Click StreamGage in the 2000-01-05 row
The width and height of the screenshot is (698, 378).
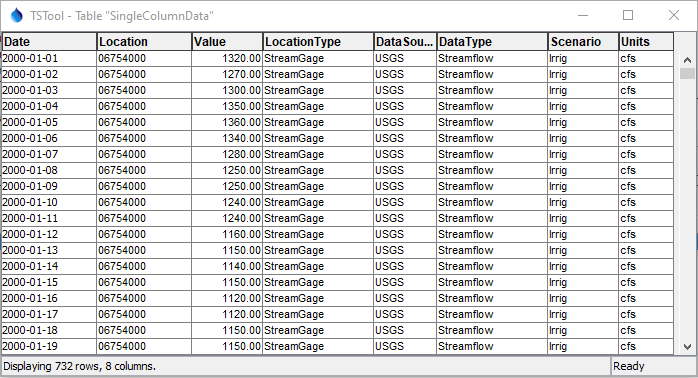[318, 122]
